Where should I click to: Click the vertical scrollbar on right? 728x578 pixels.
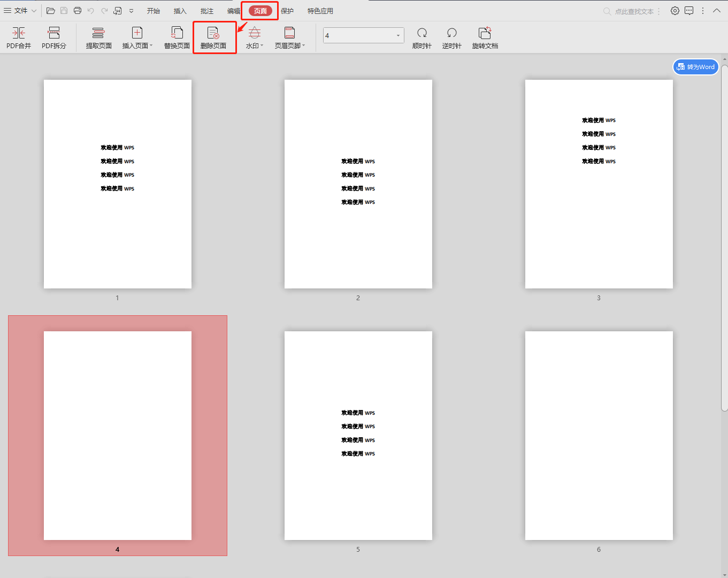coord(724,238)
